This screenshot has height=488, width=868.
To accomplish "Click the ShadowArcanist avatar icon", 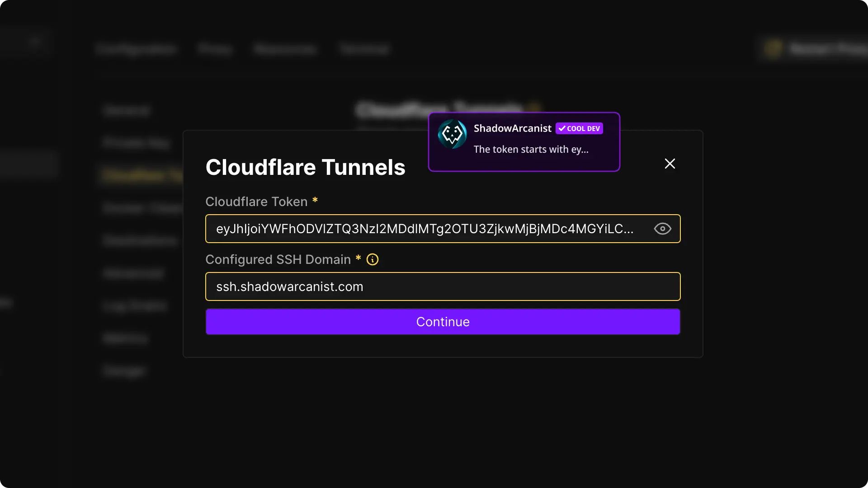I will coord(452,134).
